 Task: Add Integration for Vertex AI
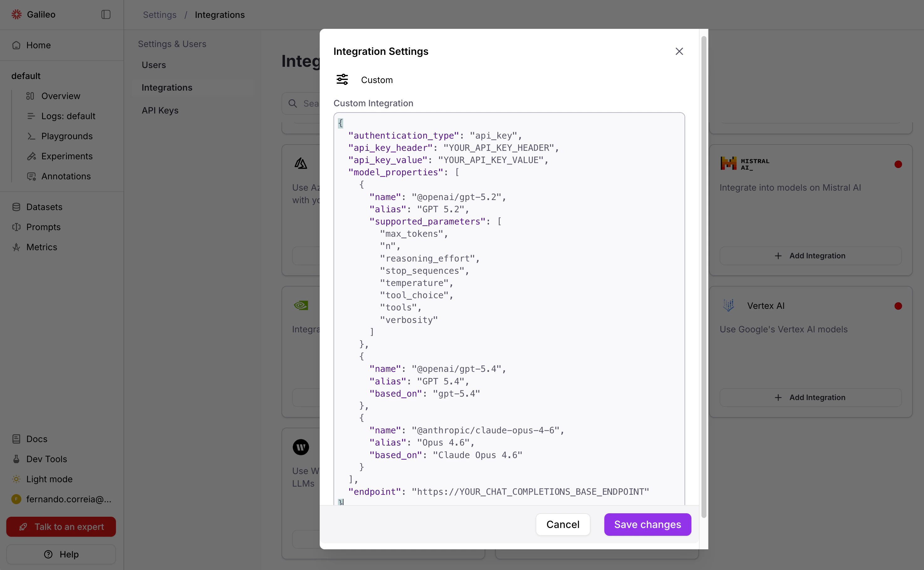pos(810,397)
